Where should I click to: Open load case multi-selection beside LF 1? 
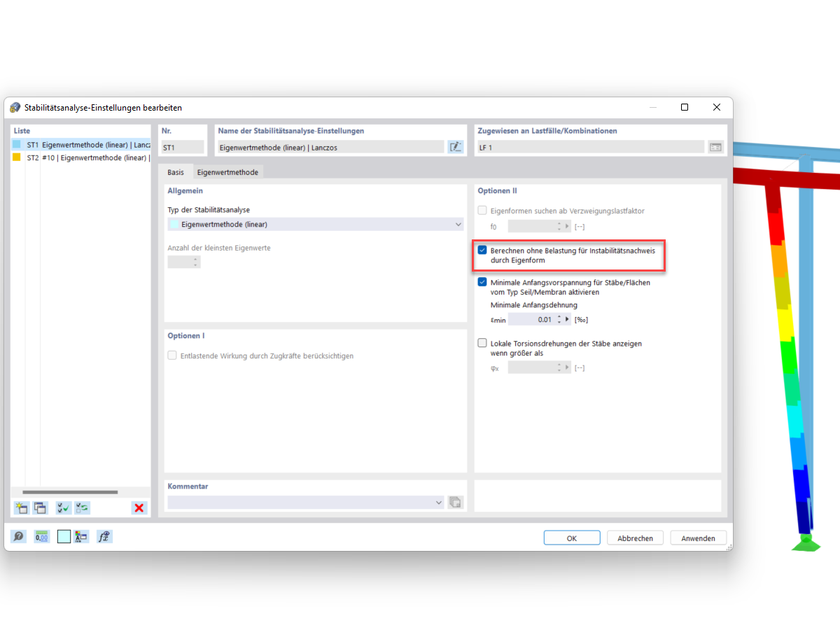716,146
